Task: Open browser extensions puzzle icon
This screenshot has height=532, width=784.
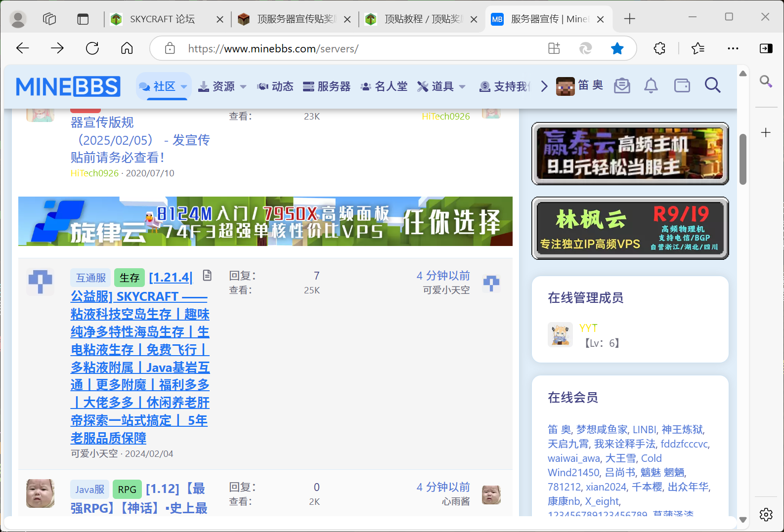Action: [x=659, y=48]
